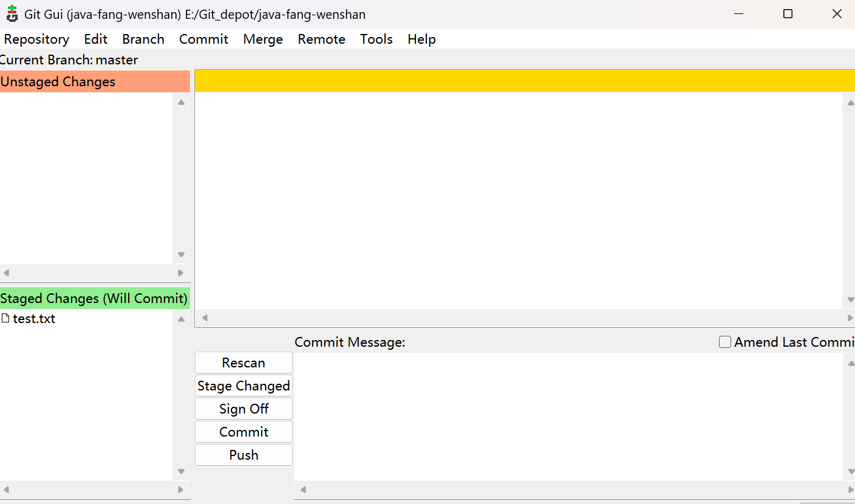
Task: Click the Sign Off button
Action: (x=244, y=409)
